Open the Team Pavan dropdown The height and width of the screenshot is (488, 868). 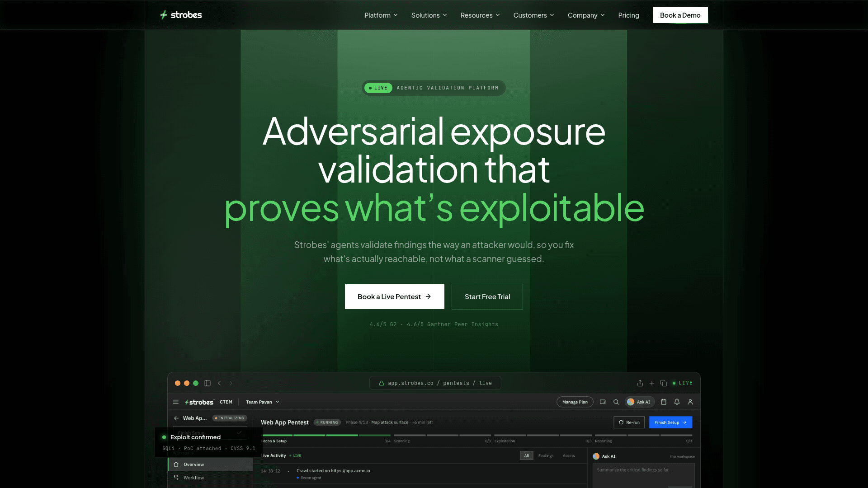[263, 402]
